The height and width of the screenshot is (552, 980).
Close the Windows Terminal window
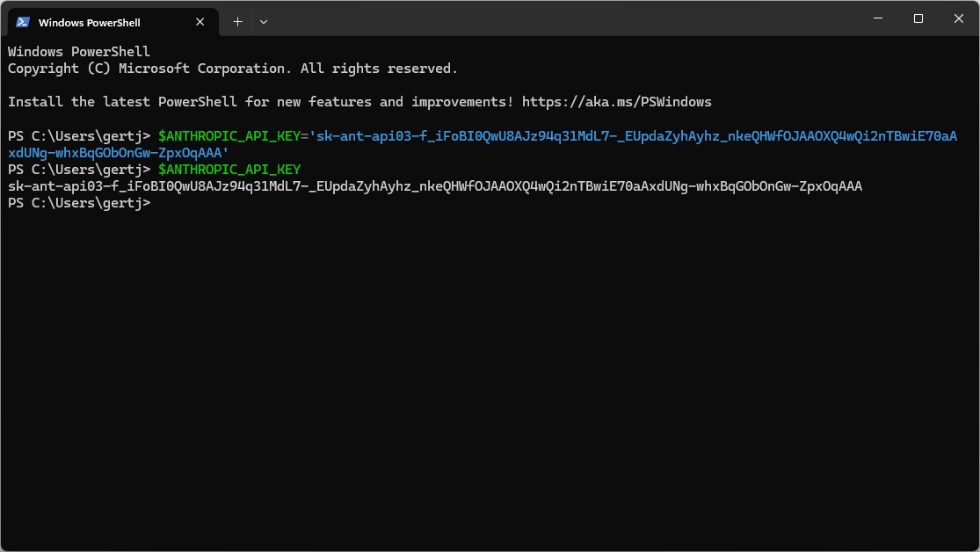pyautogui.click(x=958, y=18)
